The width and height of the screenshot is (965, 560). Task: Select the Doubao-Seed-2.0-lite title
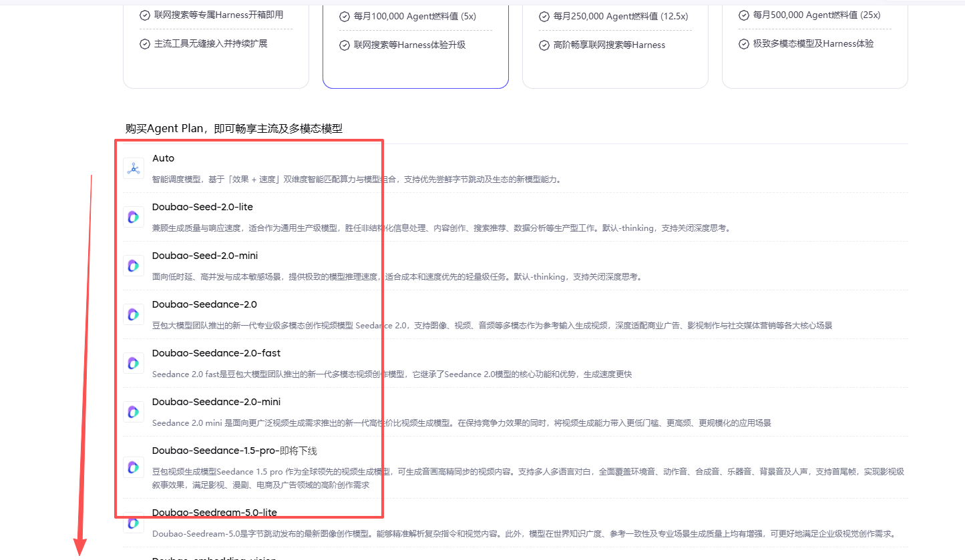(x=202, y=207)
